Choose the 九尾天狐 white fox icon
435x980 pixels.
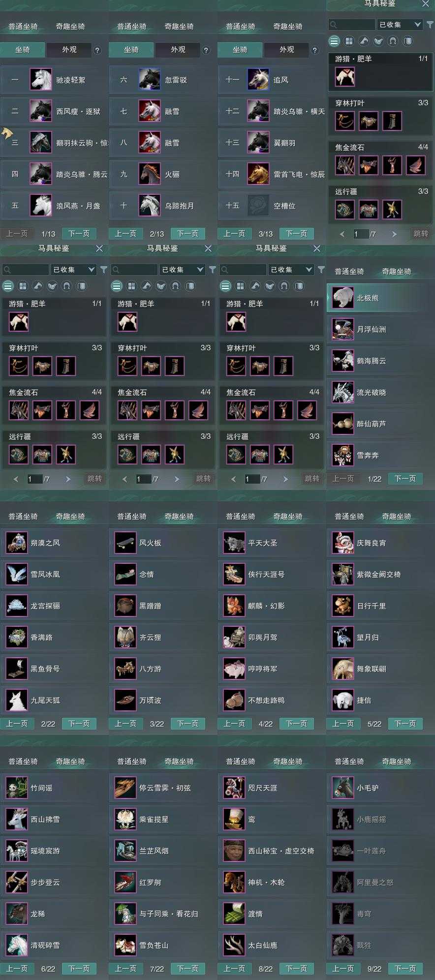16,701
